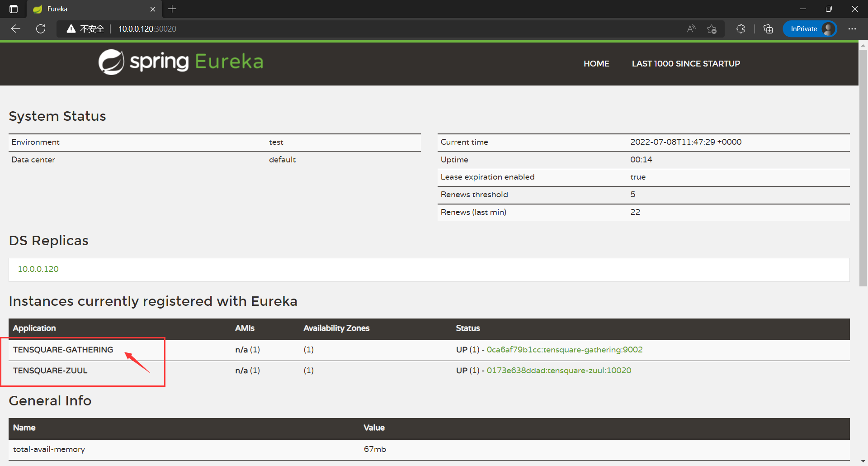Click the InPrivate profile button
Screen dimensions: 868x466
point(810,29)
